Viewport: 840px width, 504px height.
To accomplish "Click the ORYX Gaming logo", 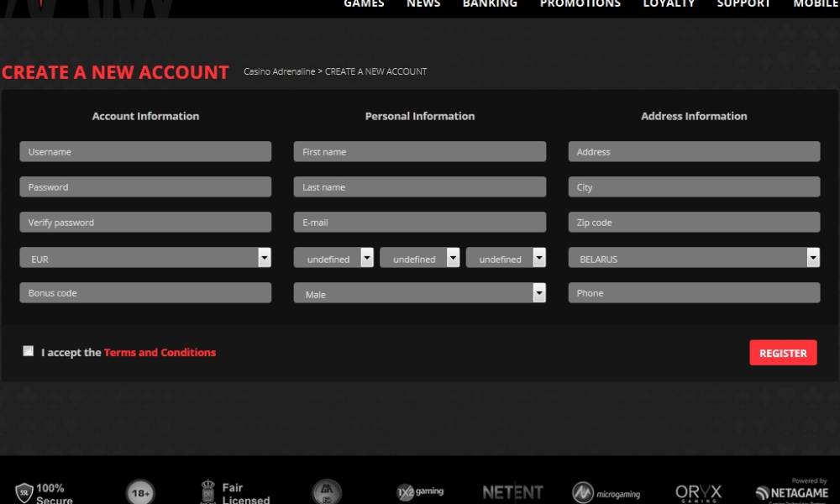I will (698, 493).
